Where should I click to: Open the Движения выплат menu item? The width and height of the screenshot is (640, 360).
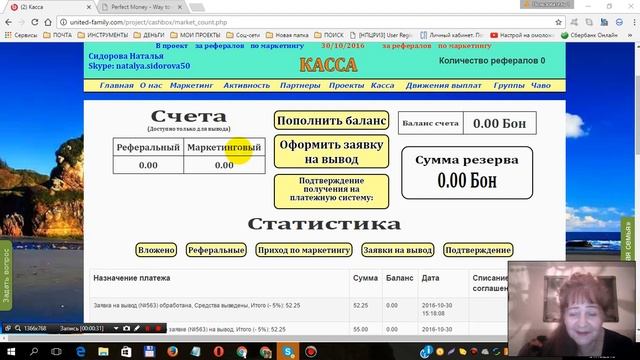444,85
